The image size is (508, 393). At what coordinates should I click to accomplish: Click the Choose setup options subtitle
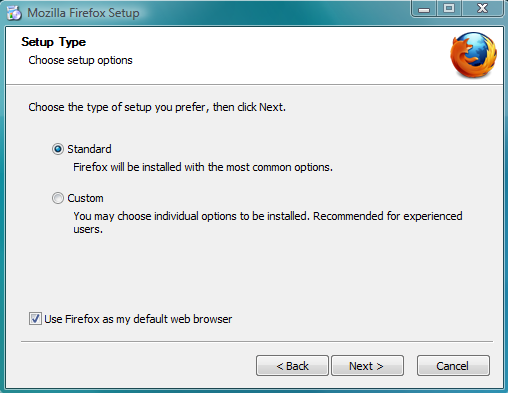point(80,60)
